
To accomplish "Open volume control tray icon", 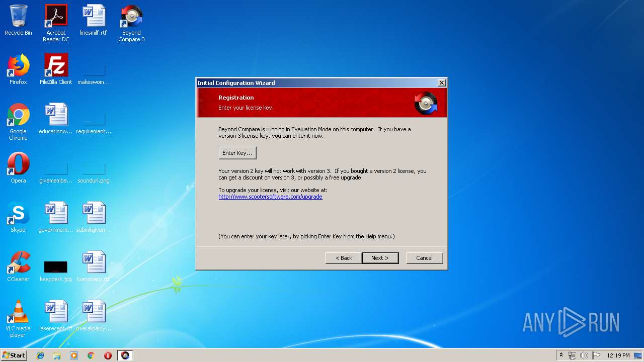I will 584,355.
